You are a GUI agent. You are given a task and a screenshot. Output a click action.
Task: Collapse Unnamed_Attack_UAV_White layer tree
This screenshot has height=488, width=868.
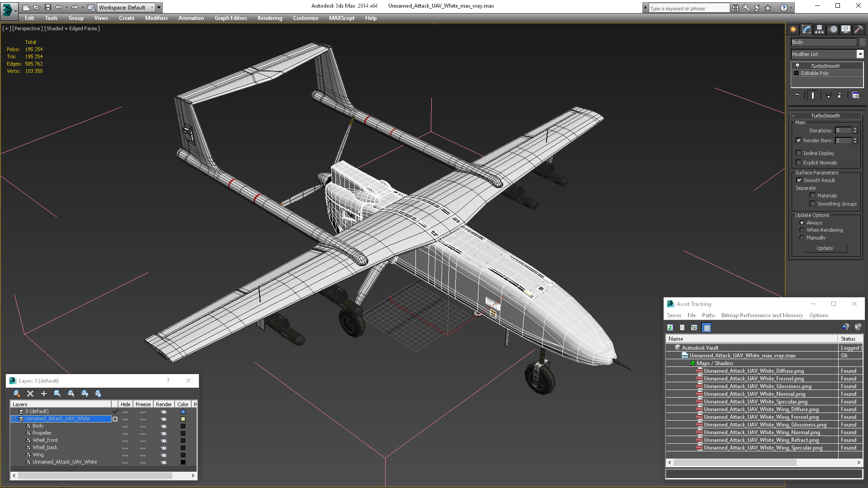tap(14, 419)
